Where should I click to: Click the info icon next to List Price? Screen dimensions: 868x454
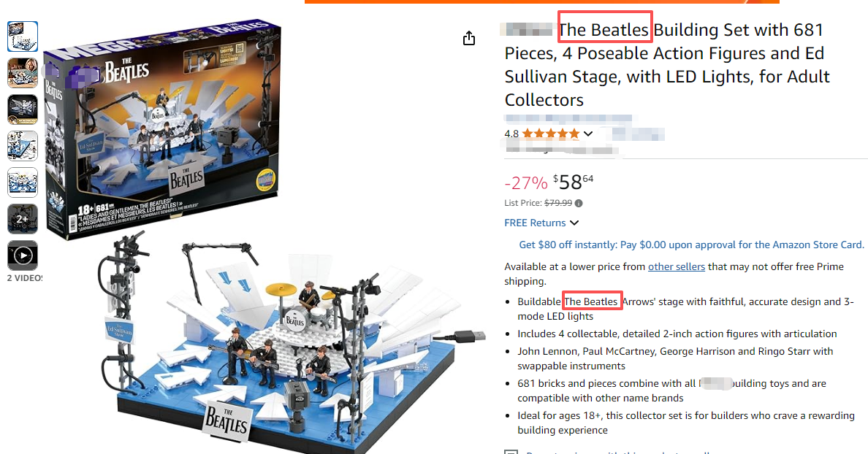coord(579,204)
